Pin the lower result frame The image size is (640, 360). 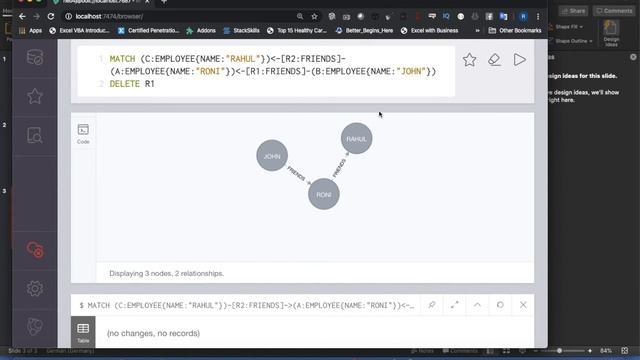(432, 305)
